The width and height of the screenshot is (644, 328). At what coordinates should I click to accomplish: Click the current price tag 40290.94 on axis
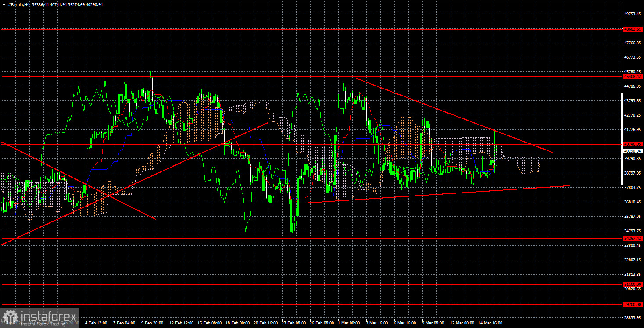coord(633,151)
